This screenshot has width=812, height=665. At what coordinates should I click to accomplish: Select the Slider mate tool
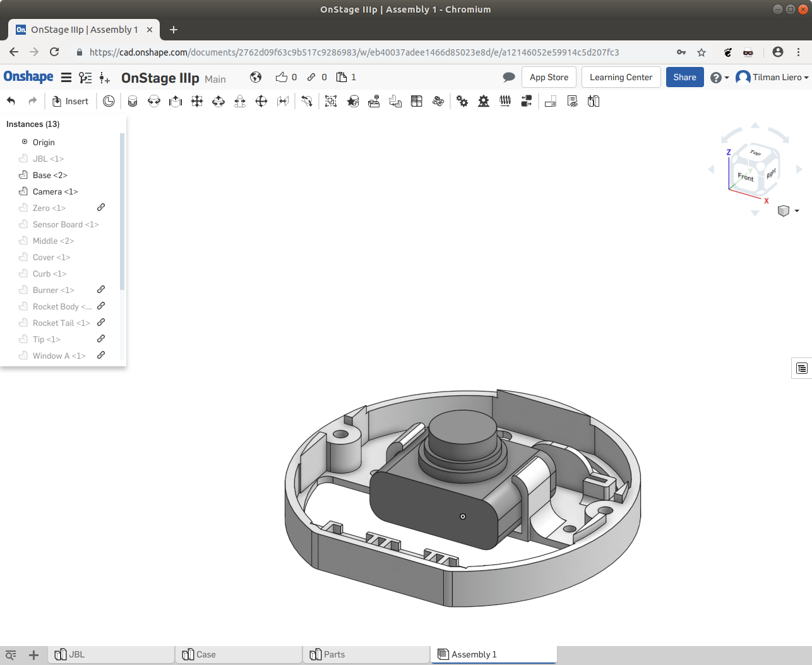pyautogui.click(x=176, y=101)
